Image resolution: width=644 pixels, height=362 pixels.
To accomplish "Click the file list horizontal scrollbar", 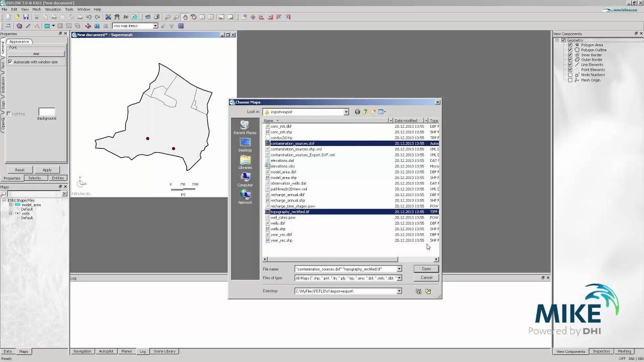I will [x=333, y=259].
